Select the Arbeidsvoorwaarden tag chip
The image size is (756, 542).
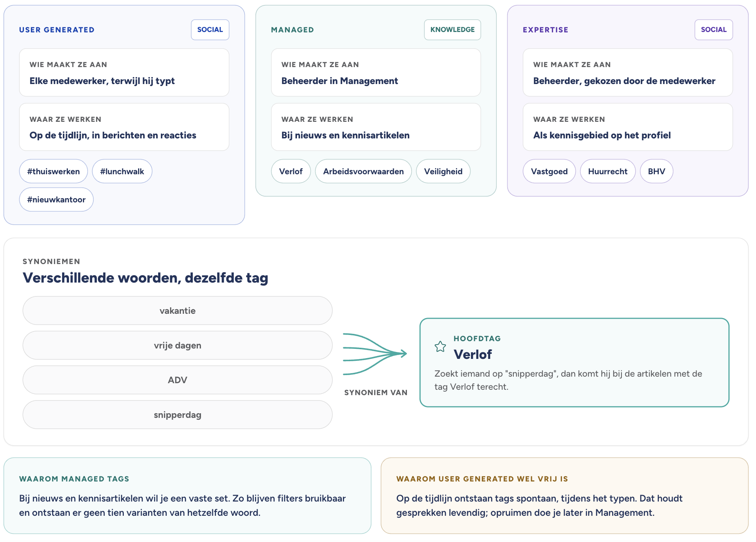point(363,171)
